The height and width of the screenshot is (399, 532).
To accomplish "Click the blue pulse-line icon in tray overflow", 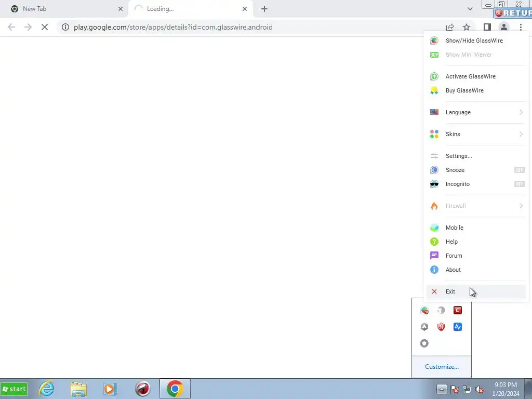I will [457, 327].
